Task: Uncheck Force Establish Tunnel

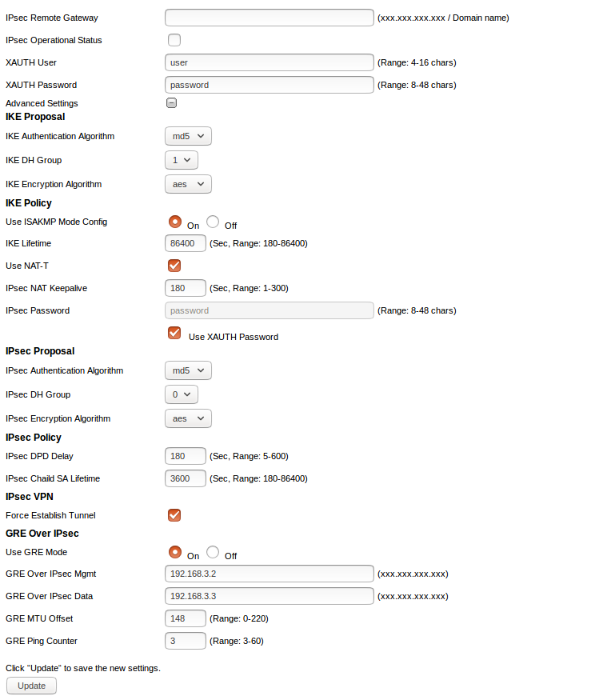Action: click(x=174, y=515)
